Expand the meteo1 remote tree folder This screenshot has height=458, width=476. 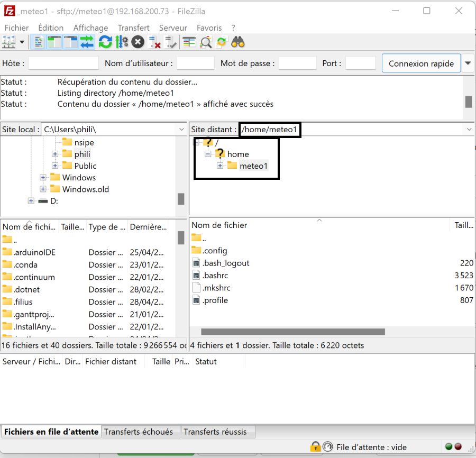pyautogui.click(x=220, y=166)
